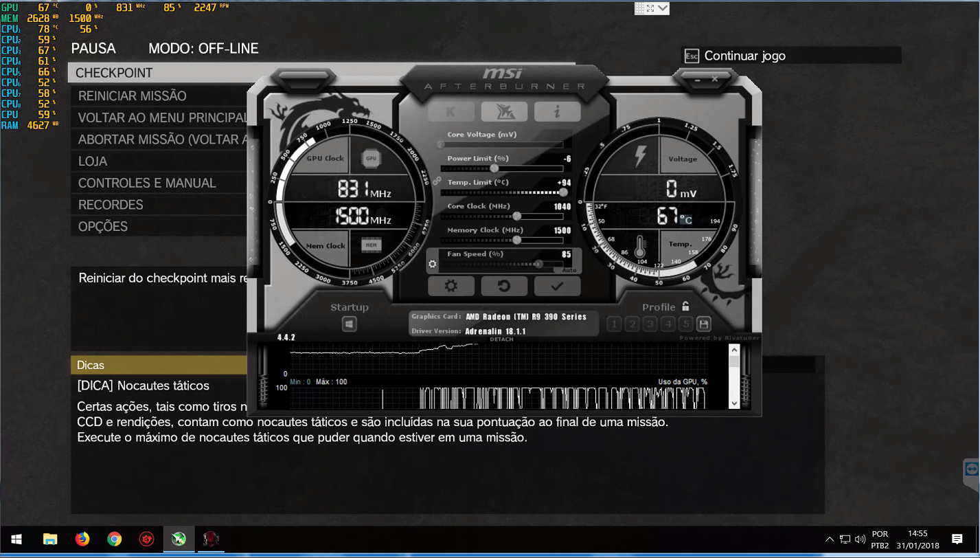Click the Memory Clock value 1500
Image resolution: width=980 pixels, height=558 pixels.
pyautogui.click(x=562, y=231)
